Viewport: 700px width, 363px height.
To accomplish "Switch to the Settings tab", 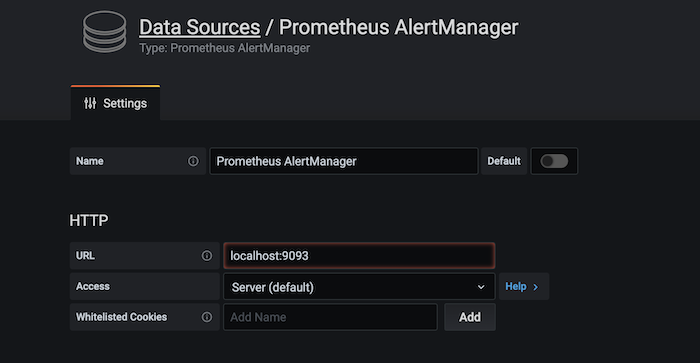I will point(115,103).
